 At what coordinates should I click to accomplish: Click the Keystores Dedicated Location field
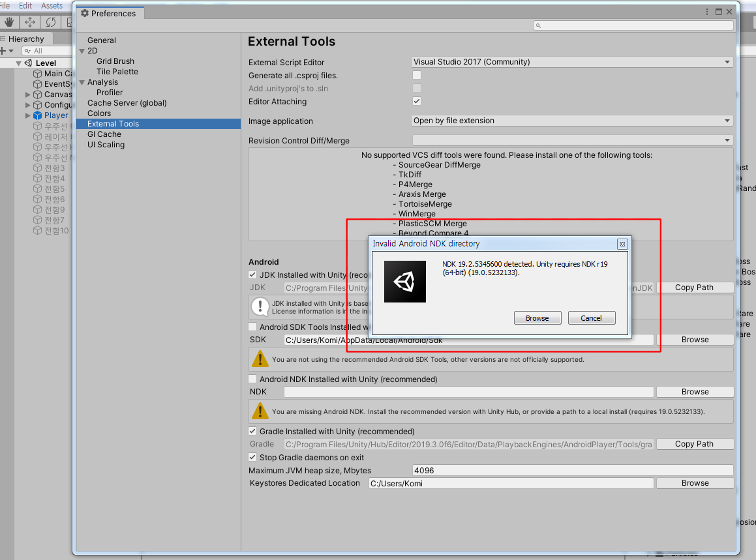[511, 483]
